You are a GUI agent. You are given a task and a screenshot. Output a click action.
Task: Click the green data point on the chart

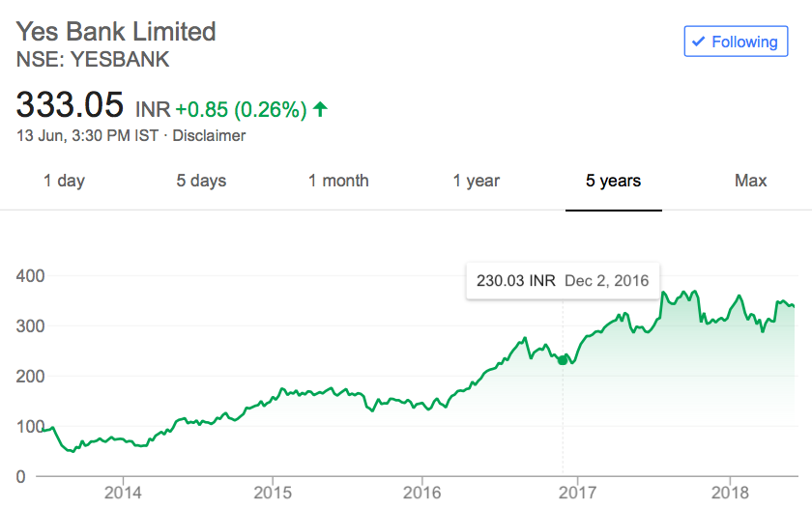point(563,360)
